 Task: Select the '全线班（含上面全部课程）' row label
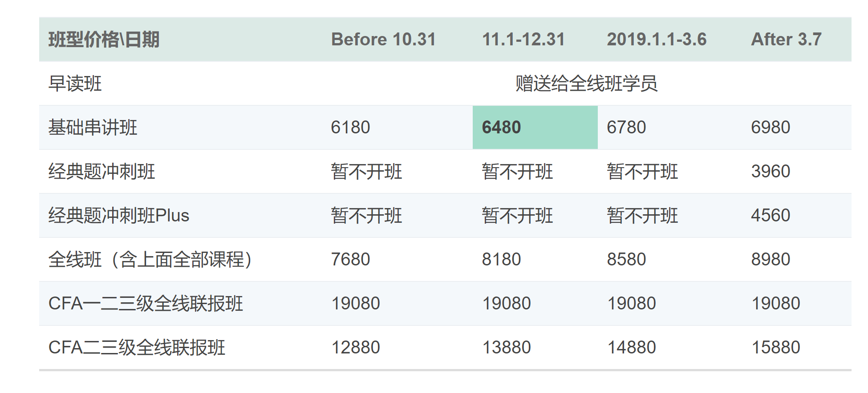click(150, 260)
